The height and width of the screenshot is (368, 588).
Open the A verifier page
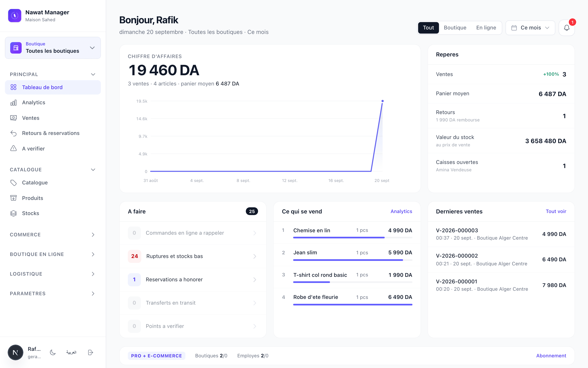coord(53,148)
